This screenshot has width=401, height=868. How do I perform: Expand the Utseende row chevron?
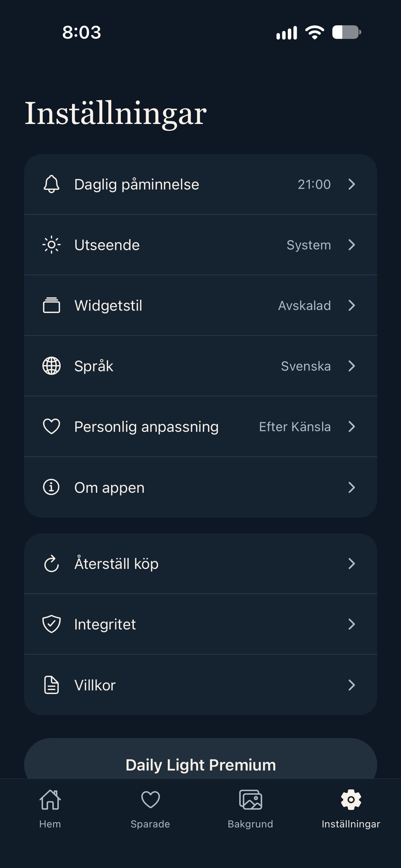[352, 245]
